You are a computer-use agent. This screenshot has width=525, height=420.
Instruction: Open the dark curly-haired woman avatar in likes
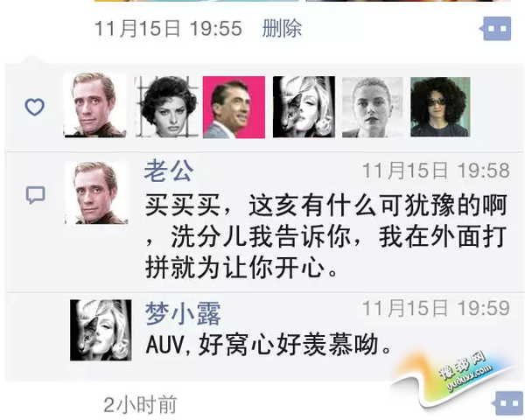(x=167, y=107)
